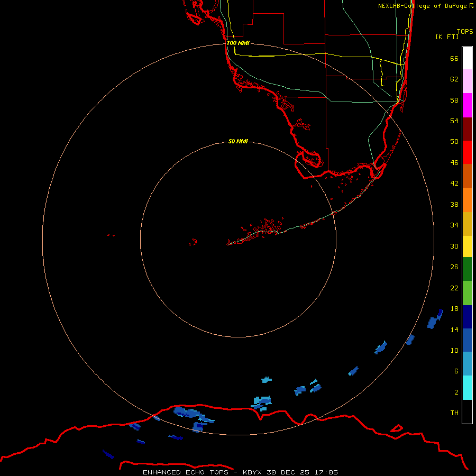Click the "50 NMI" range ring label
This screenshot has height=476, width=476.
pos(238,141)
